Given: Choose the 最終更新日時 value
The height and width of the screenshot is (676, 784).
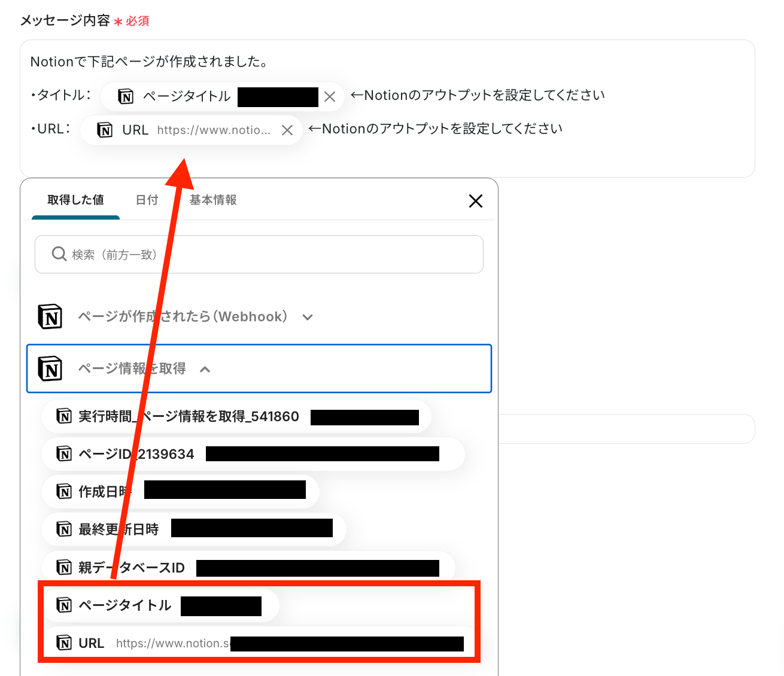Looking at the screenshot, I should click(x=194, y=529).
